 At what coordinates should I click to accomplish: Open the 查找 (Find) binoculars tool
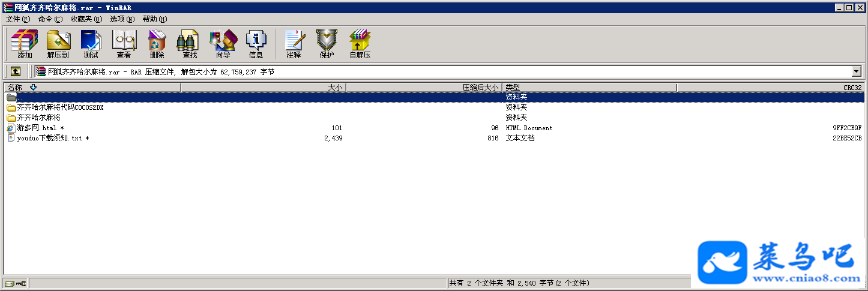pyautogui.click(x=190, y=44)
